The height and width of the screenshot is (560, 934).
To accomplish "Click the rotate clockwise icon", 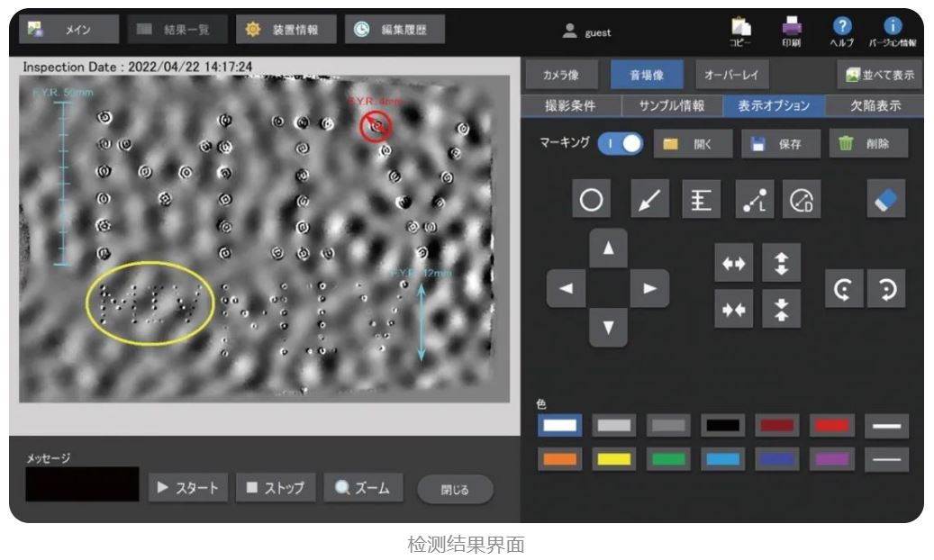I will point(886,288).
